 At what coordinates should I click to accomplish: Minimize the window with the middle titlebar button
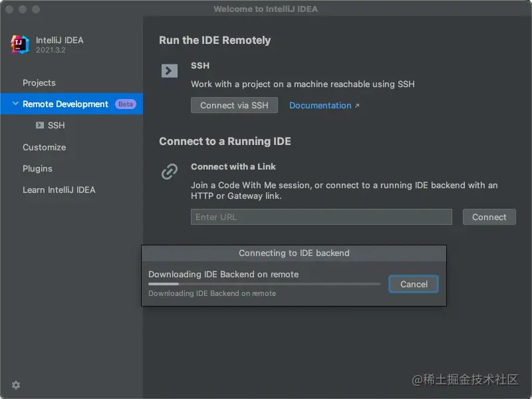pos(23,9)
